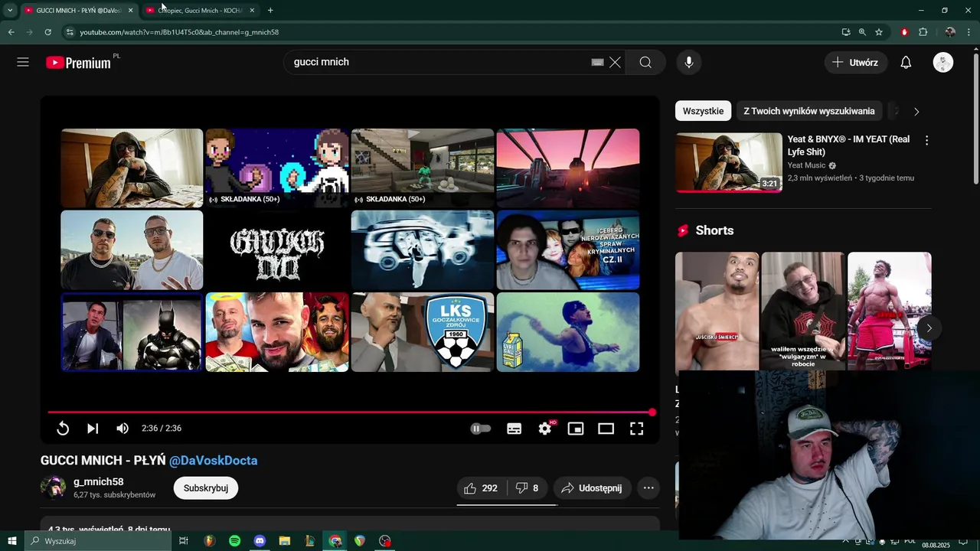Switch to miniplayer mode

(576, 429)
